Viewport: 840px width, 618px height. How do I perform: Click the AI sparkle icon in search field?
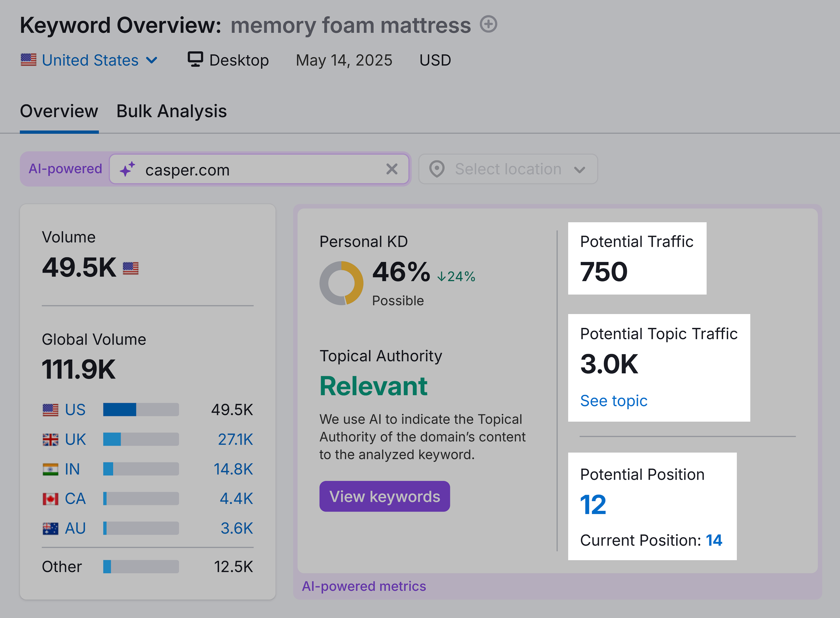[127, 169]
